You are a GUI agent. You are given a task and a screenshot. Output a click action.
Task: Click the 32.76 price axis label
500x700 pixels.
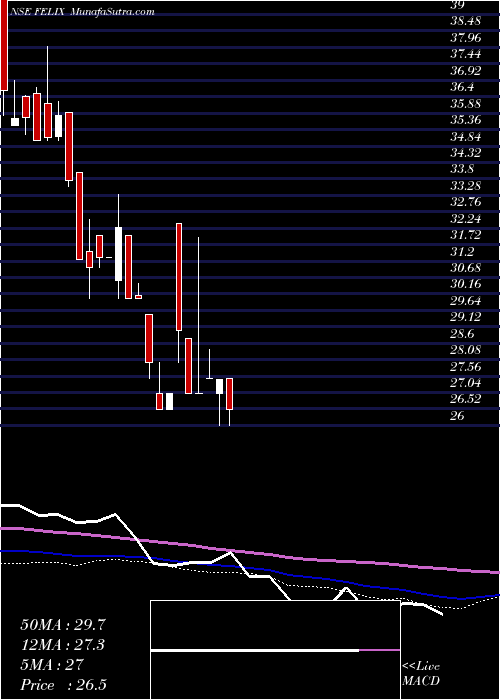pyautogui.click(x=466, y=202)
